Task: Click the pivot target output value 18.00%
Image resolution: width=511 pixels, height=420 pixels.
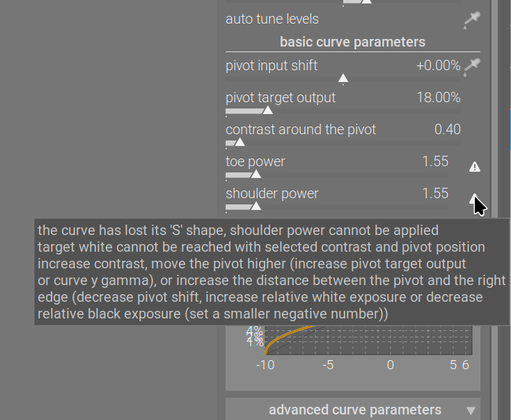Action: 438,97
